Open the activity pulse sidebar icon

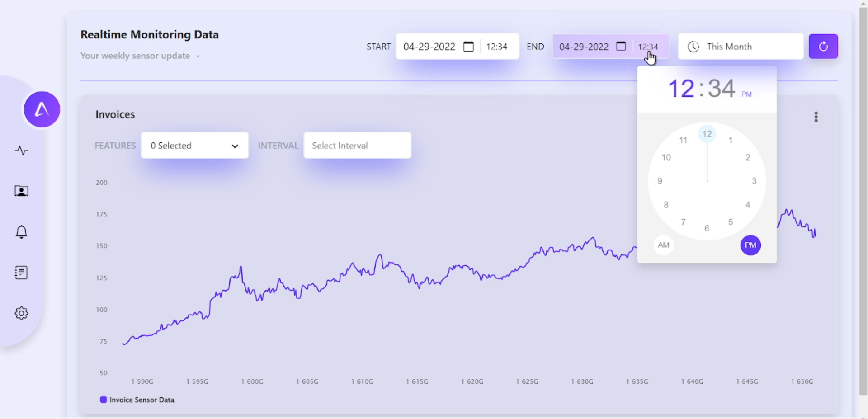[x=21, y=151]
